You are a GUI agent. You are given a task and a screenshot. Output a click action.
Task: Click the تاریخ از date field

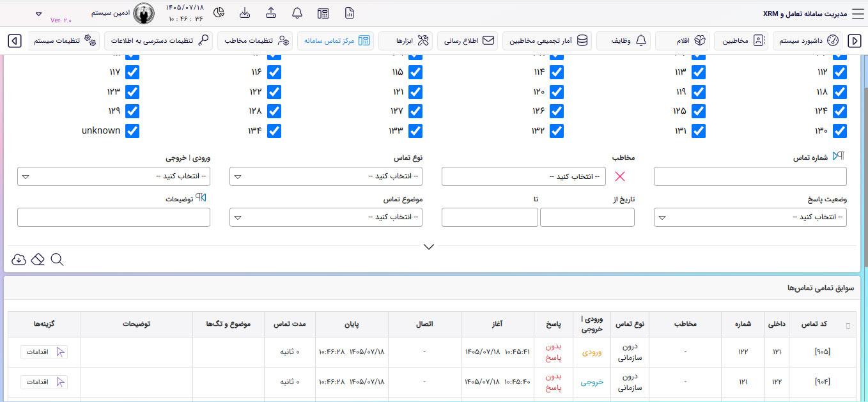point(587,217)
